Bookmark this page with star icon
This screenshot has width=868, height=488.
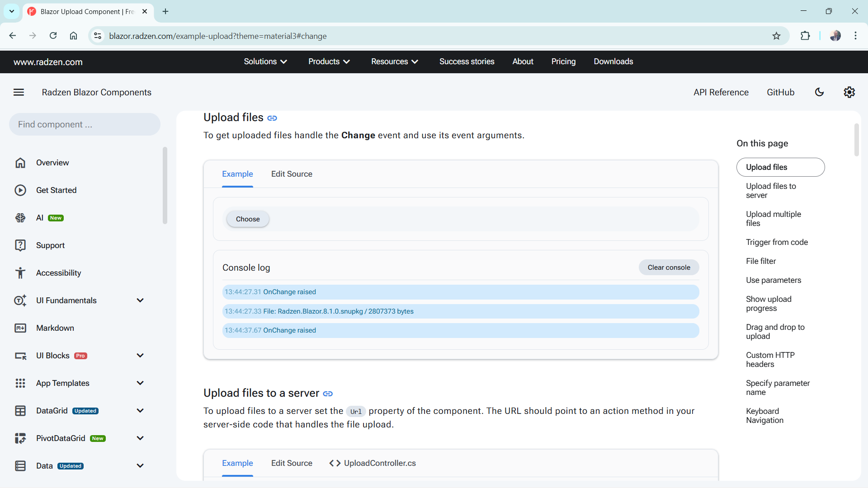[776, 36]
